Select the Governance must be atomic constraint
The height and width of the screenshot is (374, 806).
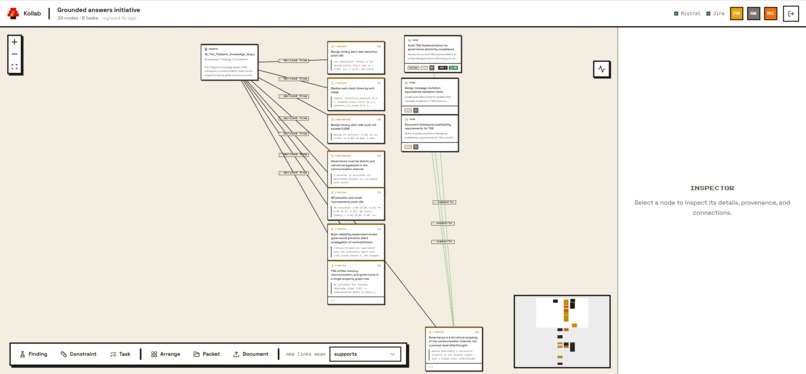click(x=356, y=169)
